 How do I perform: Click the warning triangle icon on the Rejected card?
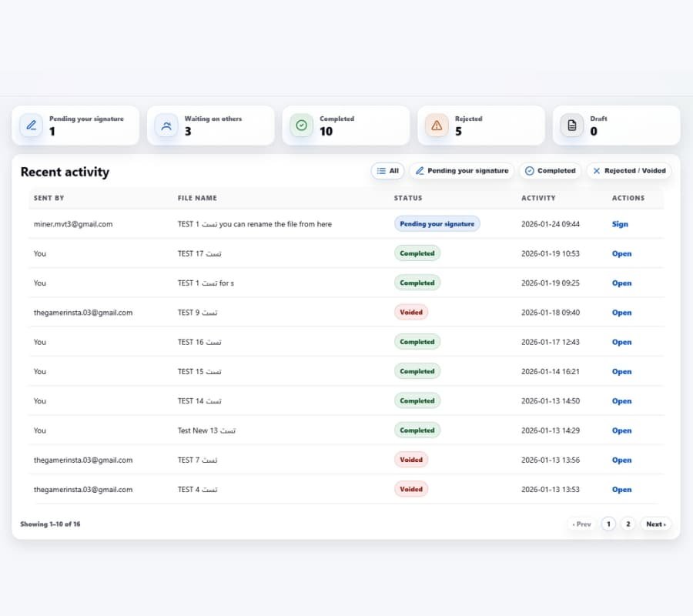point(437,125)
